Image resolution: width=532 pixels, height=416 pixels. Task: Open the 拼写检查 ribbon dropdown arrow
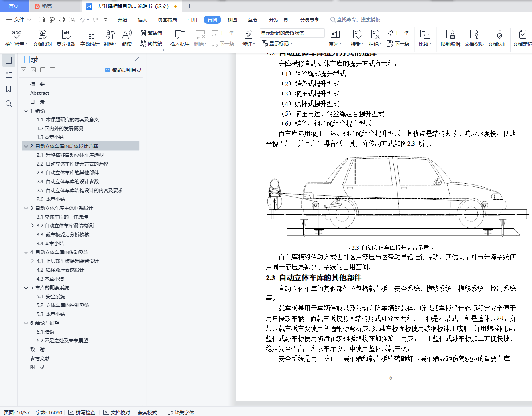pyautogui.click(x=26, y=44)
